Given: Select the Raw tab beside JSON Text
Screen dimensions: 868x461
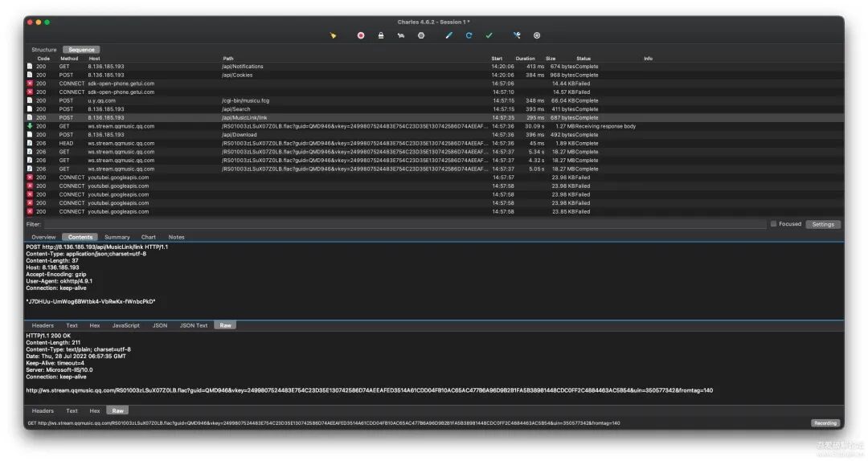Looking at the screenshot, I should (225, 325).
